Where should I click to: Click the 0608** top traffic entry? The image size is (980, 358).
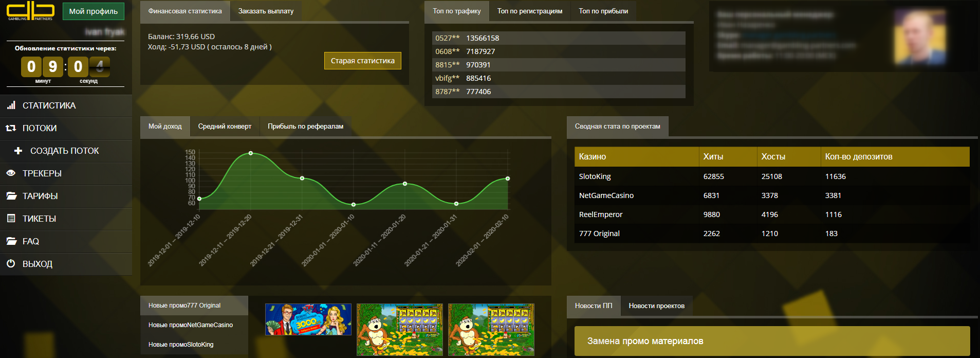coord(559,51)
